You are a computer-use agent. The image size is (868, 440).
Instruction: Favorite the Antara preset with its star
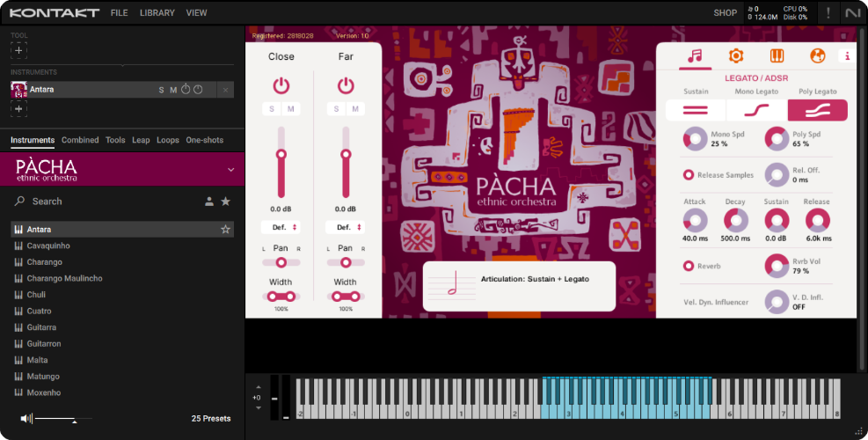[225, 230]
